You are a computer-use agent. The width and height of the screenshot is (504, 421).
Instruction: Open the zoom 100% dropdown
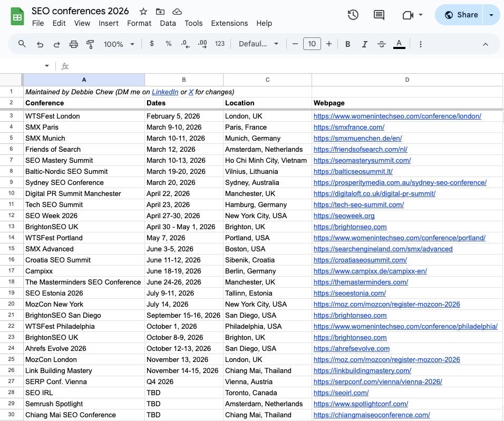[119, 44]
